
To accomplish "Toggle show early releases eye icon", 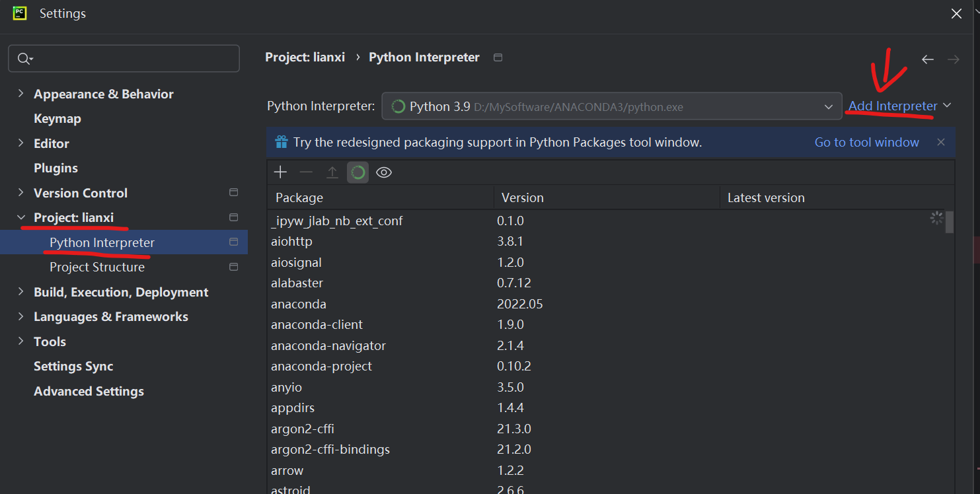I will [384, 172].
